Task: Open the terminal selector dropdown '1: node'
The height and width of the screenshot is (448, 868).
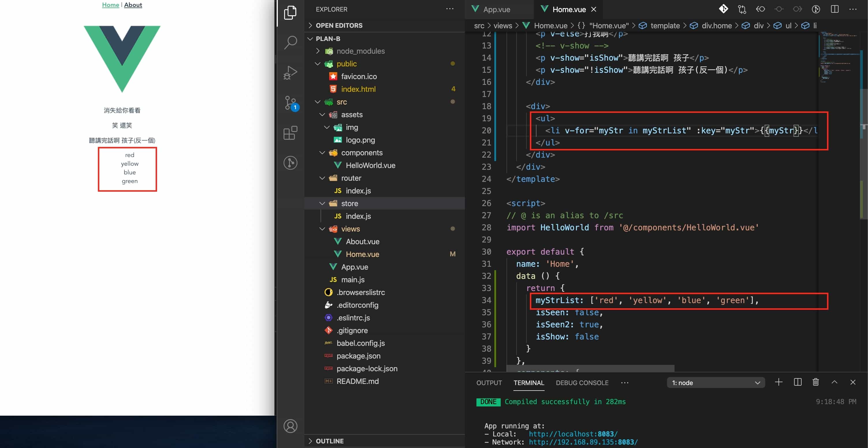Action: (716, 383)
